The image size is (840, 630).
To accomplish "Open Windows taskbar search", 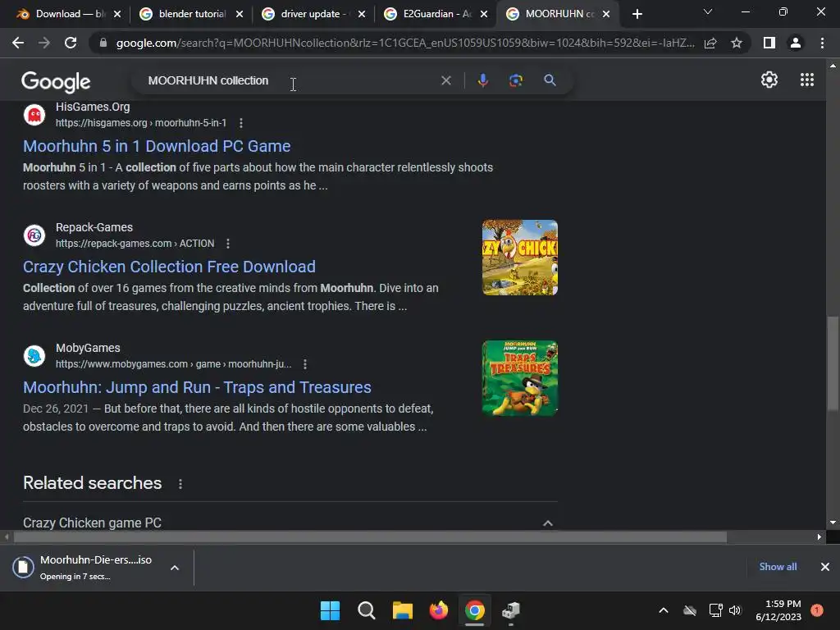I will pyautogui.click(x=367, y=610).
